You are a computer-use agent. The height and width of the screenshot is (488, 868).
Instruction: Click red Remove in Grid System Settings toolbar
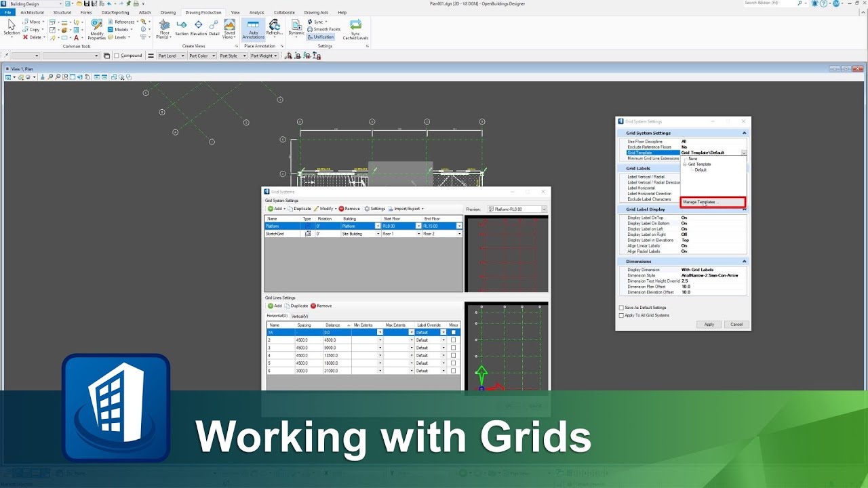pos(349,209)
